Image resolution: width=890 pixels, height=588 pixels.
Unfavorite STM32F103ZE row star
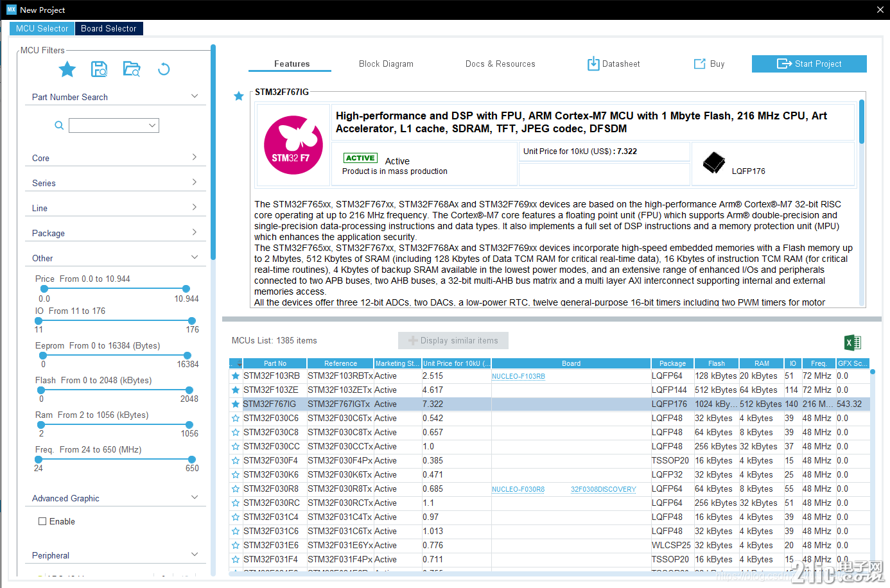pos(236,390)
